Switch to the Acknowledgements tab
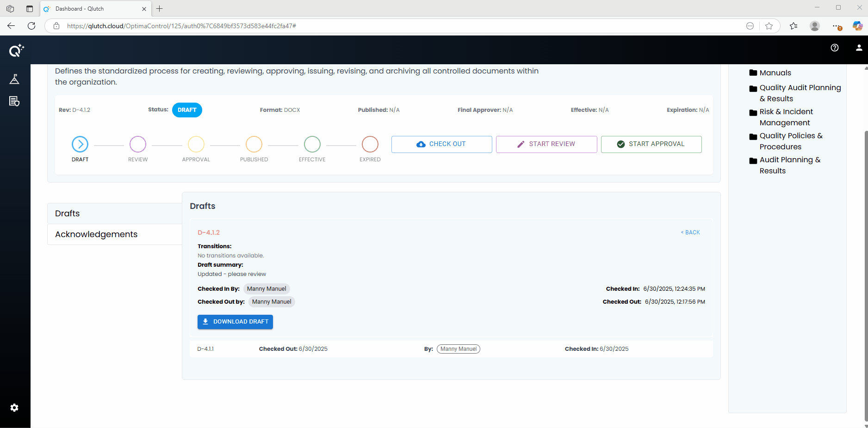 [96, 234]
